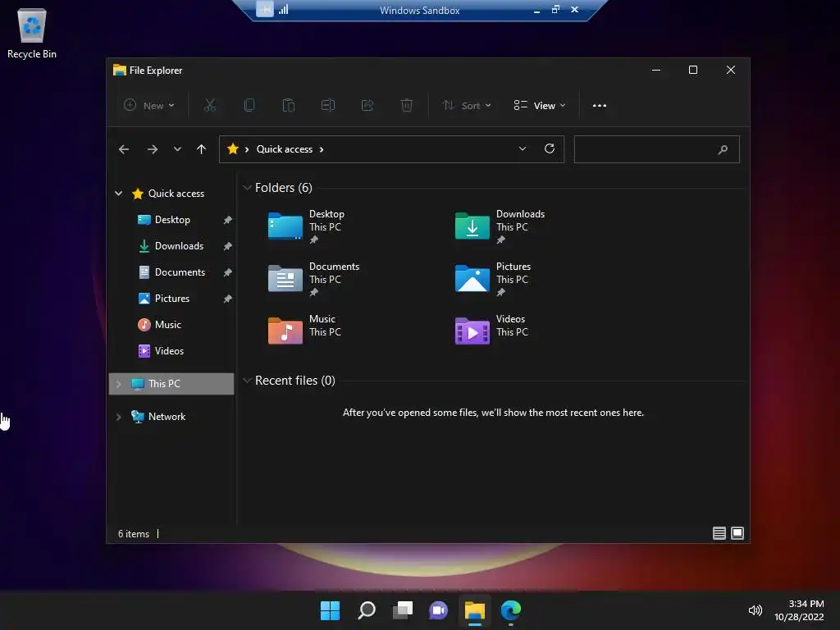Launch Microsoft Edge from taskbar
Screen dimensions: 840x630
coord(510,610)
